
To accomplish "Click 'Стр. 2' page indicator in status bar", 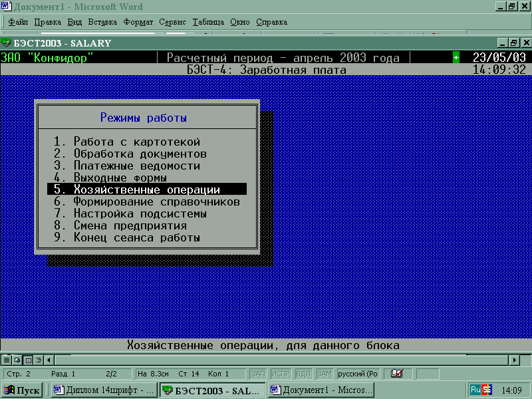I will tap(19, 374).
